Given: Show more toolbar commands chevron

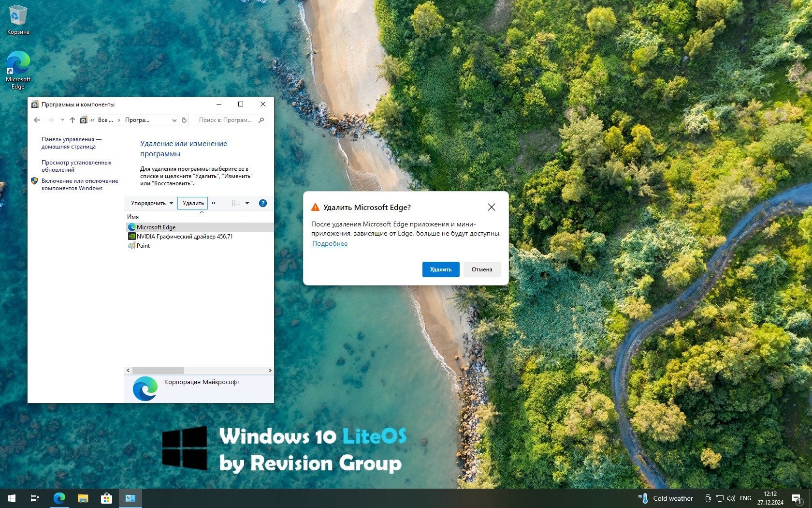Looking at the screenshot, I should pos(214,203).
